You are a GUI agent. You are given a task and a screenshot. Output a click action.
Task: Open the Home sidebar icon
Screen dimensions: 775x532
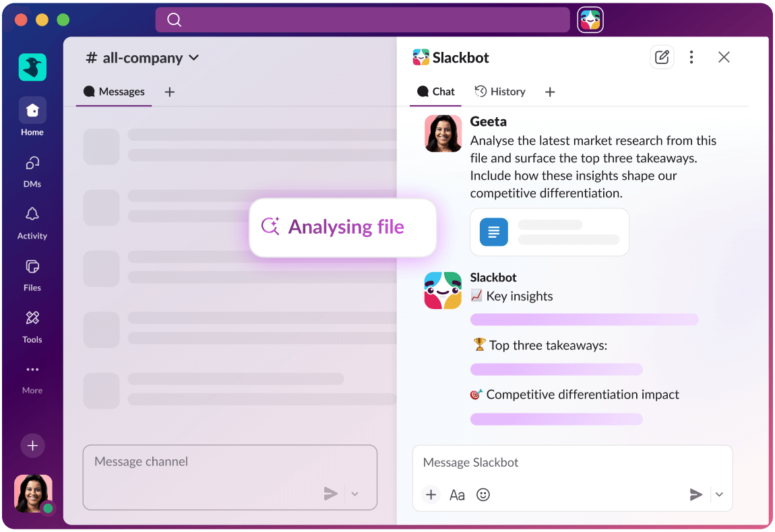pyautogui.click(x=32, y=110)
